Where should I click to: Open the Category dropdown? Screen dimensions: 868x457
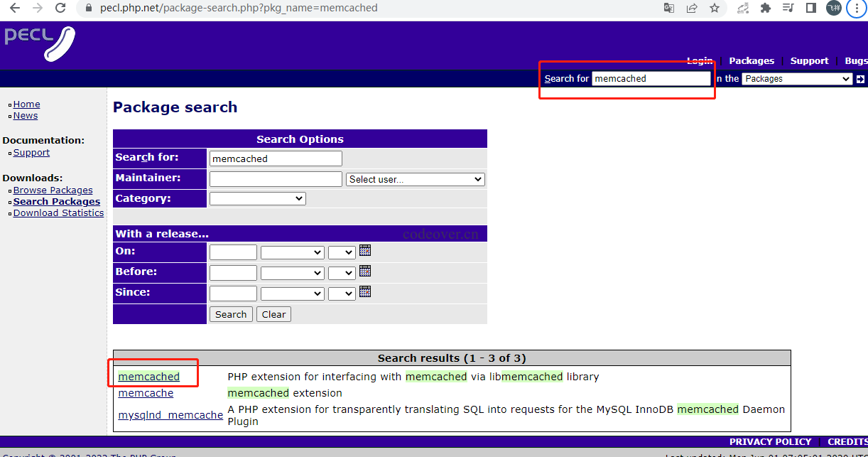coord(257,199)
